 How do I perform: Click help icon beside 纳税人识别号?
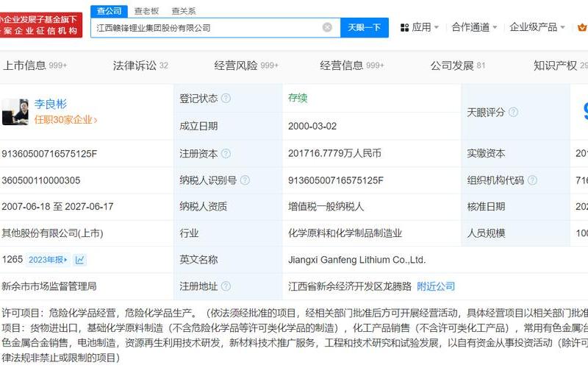[x=245, y=180]
